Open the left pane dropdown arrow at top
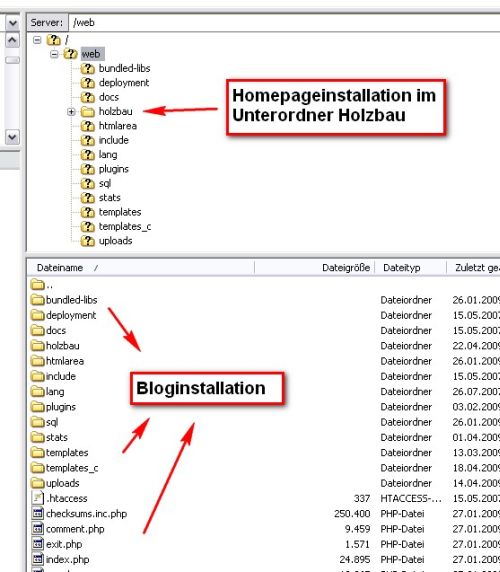This screenshot has height=572, width=500. point(13,23)
